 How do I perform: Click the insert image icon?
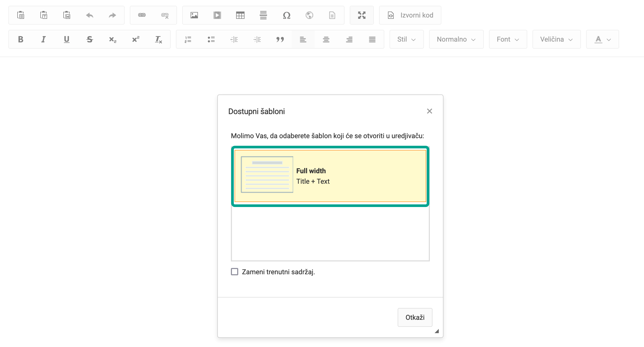pos(194,15)
